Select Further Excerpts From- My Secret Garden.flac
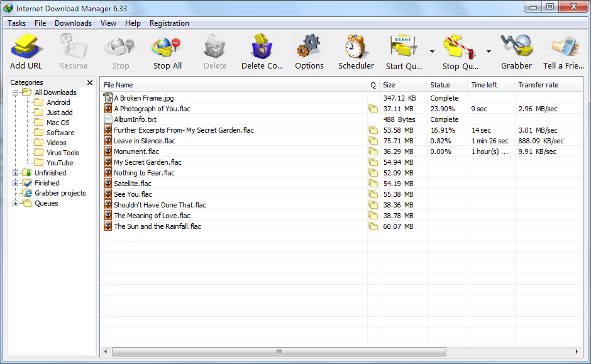The width and height of the screenshot is (591, 364). (x=184, y=130)
